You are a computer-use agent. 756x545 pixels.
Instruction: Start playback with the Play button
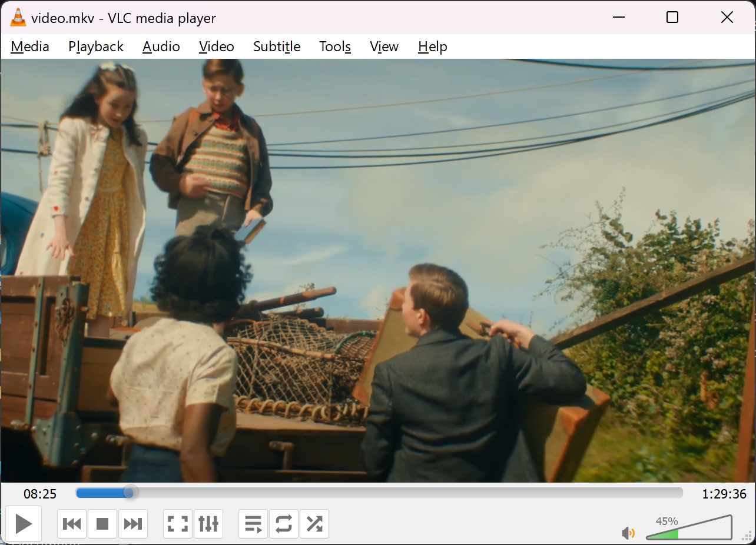(x=24, y=523)
